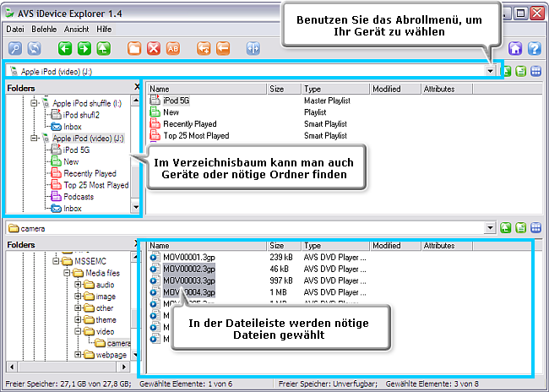Click the device tree scrollbar down arrow
The image size is (549, 392).
[x=135, y=207]
